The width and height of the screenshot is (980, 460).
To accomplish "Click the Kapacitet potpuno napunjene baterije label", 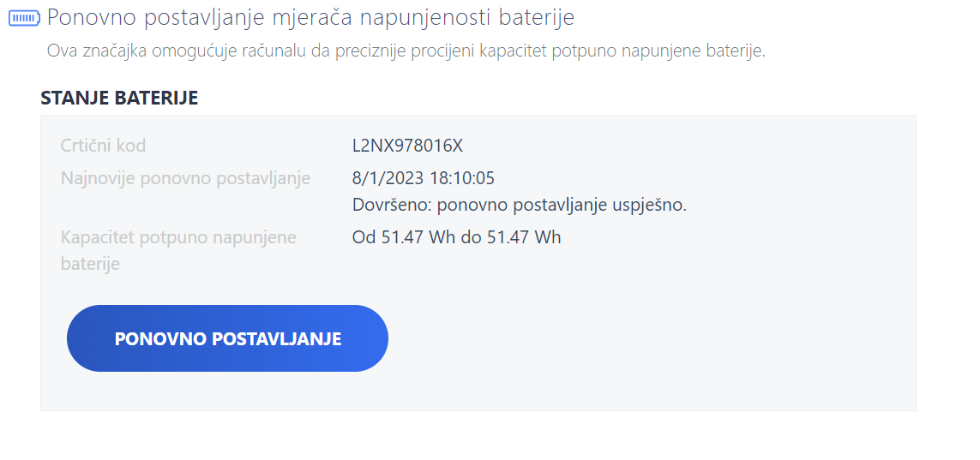I will (178, 250).
